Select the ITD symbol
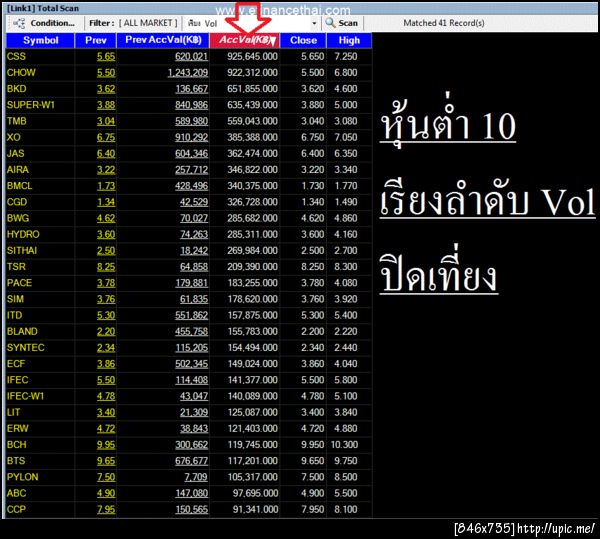The width and height of the screenshot is (600, 539). [15, 315]
